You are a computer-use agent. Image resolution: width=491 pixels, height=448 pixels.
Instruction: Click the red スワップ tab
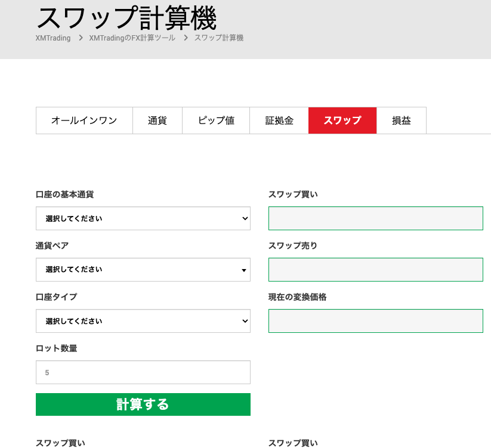pyautogui.click(x=342, y=121)
